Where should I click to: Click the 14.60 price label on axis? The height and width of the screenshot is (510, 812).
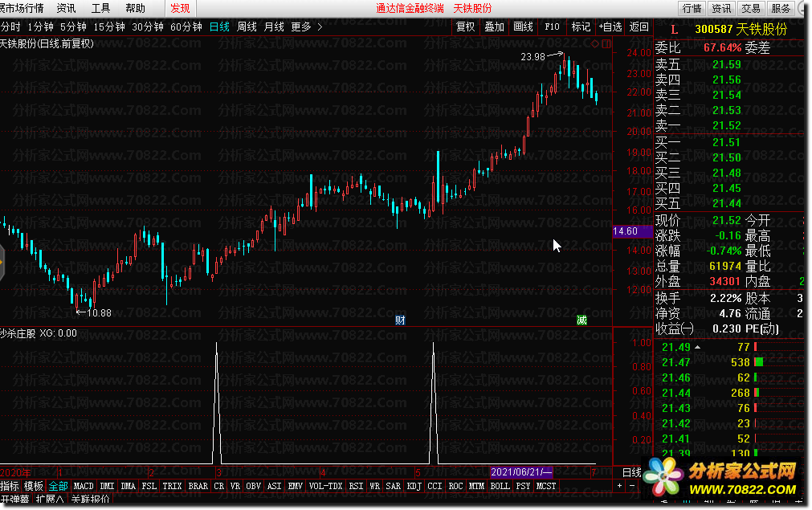coord(632,231)
